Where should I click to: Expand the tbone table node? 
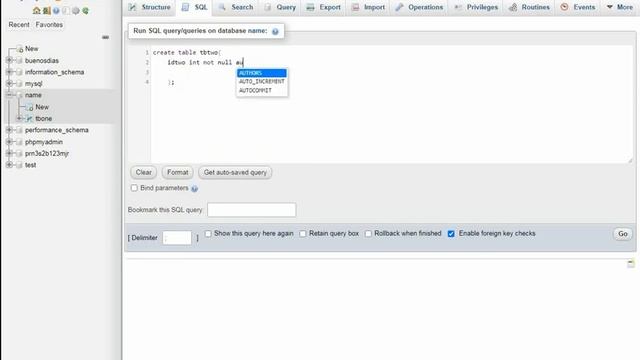[19, 118]
